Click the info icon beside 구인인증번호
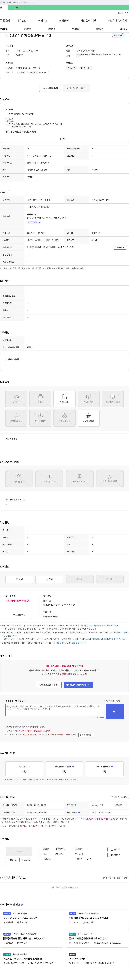The height and width of the screenshot is (980, 129). (x=79, y=812)
